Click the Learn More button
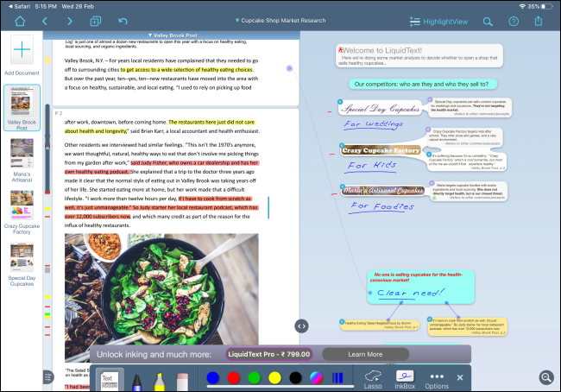The image size is (561, 392). coord(365,354)
